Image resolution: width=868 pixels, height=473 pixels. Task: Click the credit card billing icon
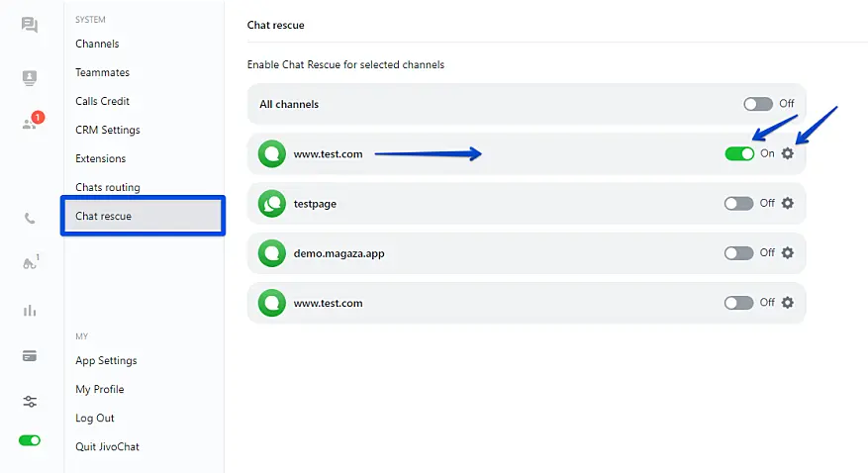tap(30, 356)
